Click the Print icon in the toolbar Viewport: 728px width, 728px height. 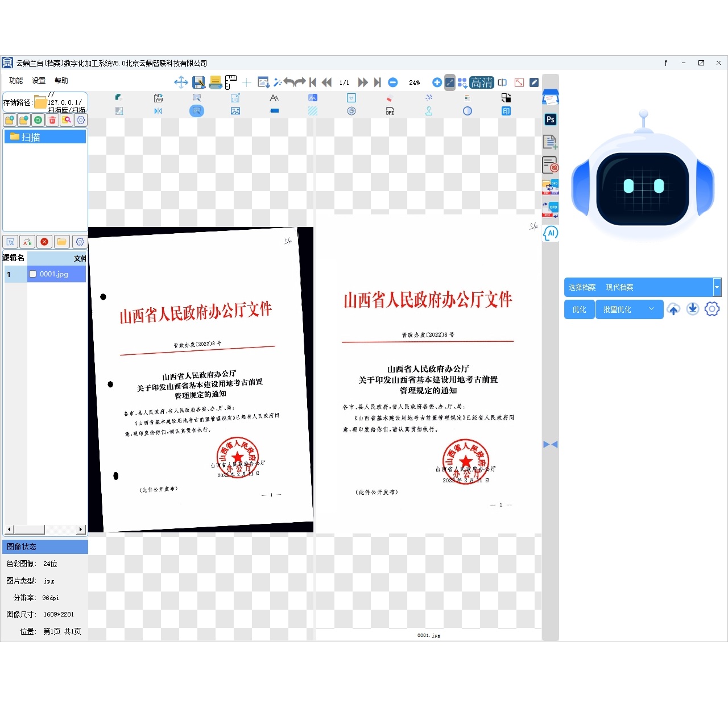tap(216, 82)
